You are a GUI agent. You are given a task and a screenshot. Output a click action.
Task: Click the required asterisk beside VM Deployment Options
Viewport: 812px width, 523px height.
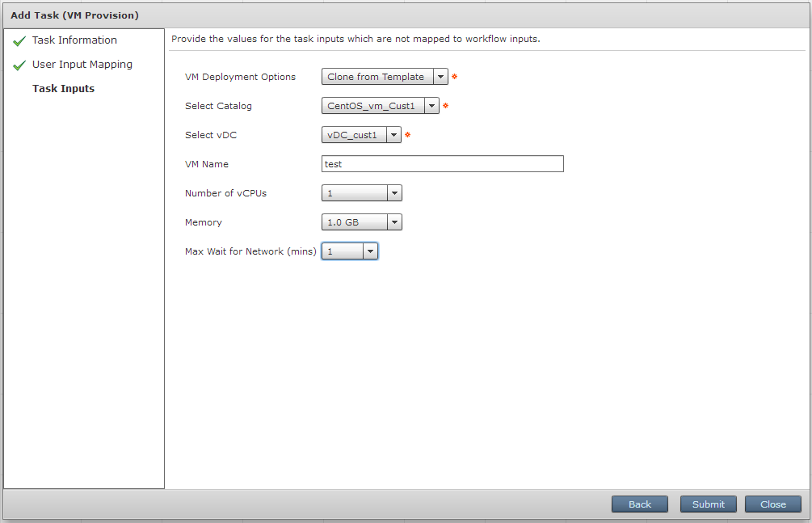(454, 75)
